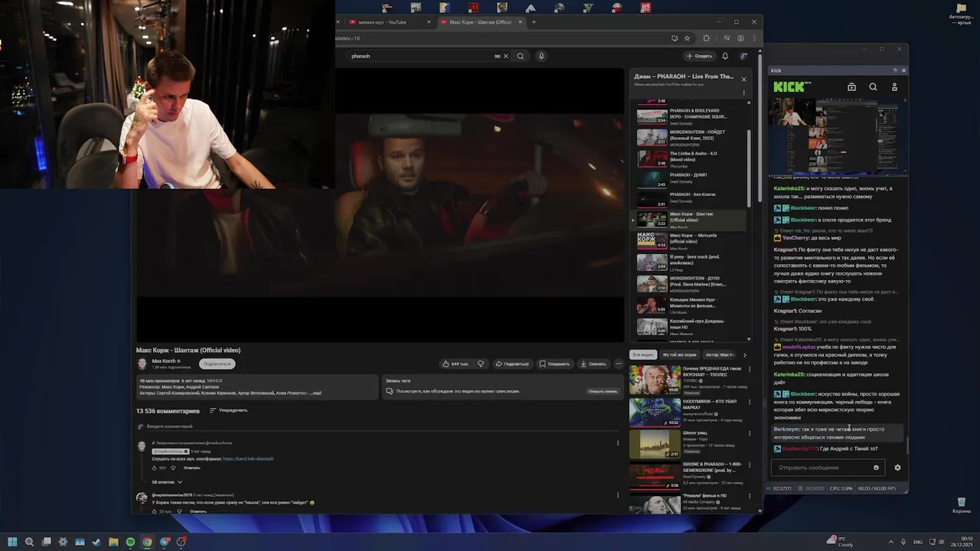
Task: Focus the YouTube search field
Action: [x=423, y=56]
